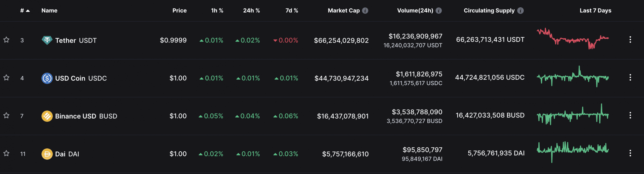Toggle watchlist star for Tether
Image resolution: width=644 pixels, height=174 pixels.
coord(6,40)
